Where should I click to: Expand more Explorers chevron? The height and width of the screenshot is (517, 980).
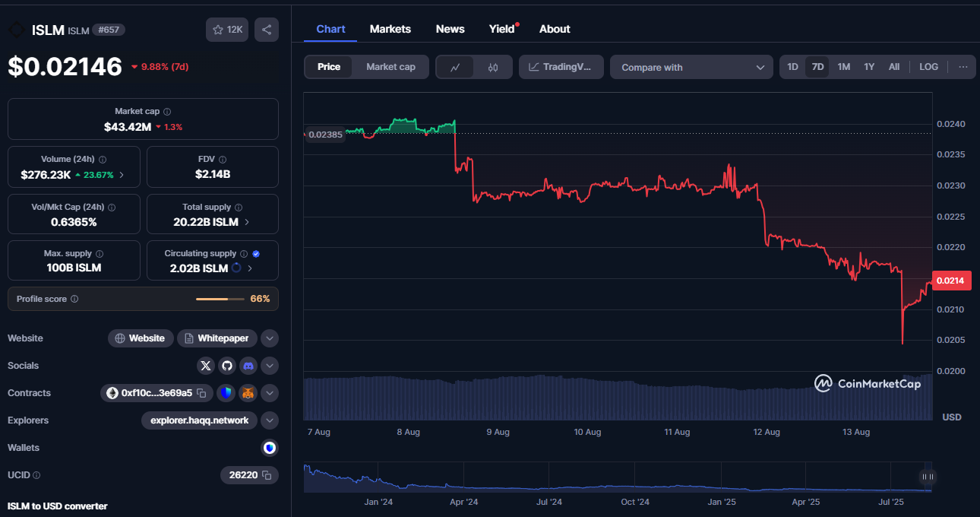(x=270, y=420)
